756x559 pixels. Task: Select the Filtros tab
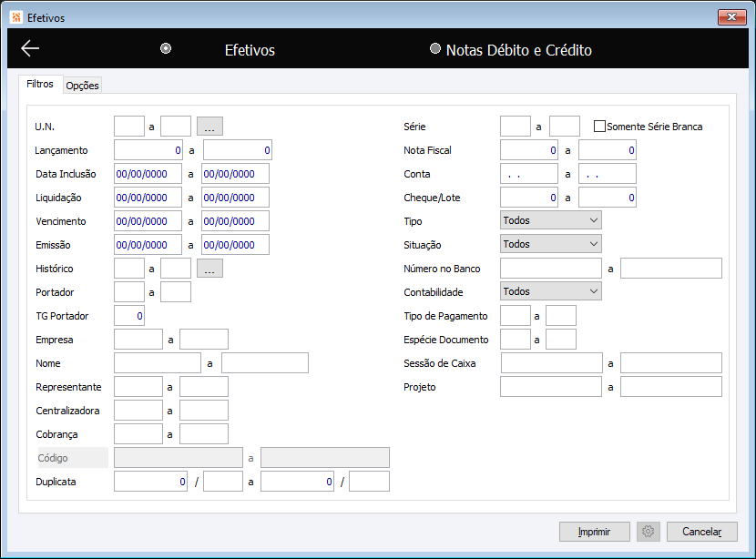40,84
